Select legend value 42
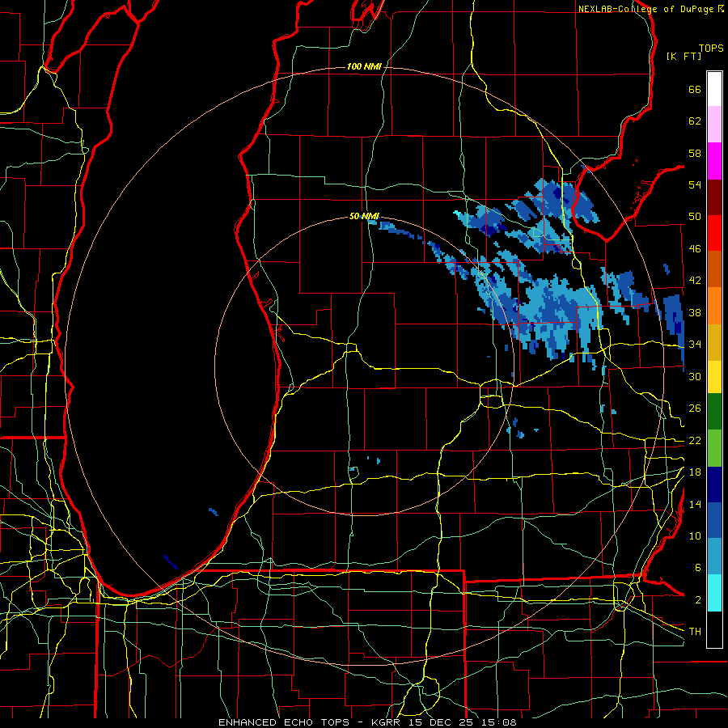This screenshot has height=728, width=728. coord(695,281)
